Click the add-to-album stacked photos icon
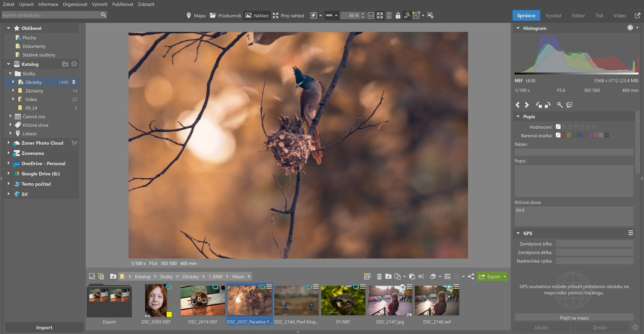This screenshot has width=644, height=334. 569,105
